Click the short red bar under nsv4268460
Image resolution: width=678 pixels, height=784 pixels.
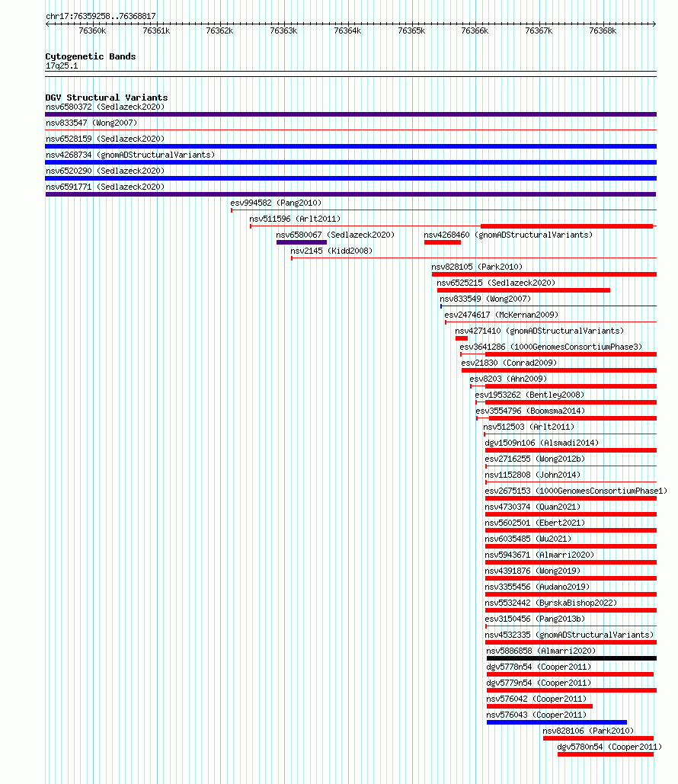[443, 242]
